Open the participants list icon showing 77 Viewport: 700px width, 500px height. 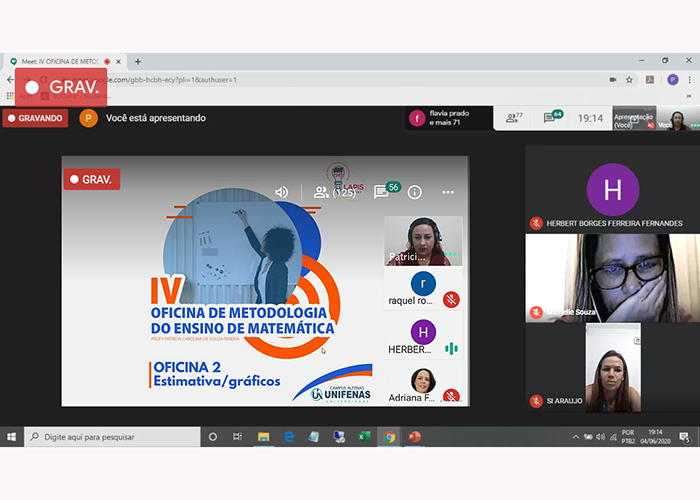coord(514,118)
